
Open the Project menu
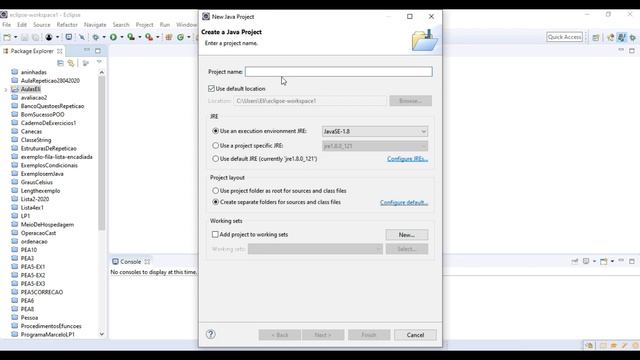coord(144,25)
